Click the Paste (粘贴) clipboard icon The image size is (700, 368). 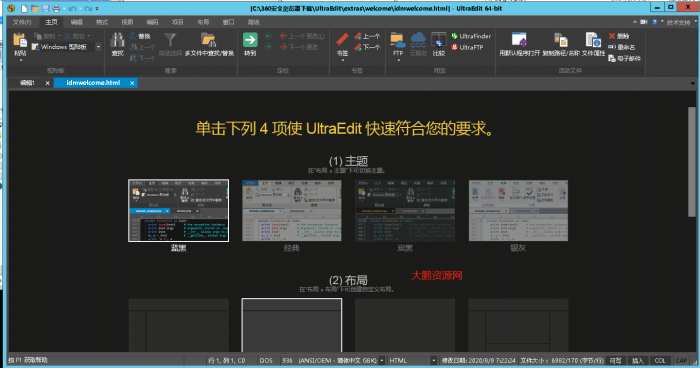20,40
